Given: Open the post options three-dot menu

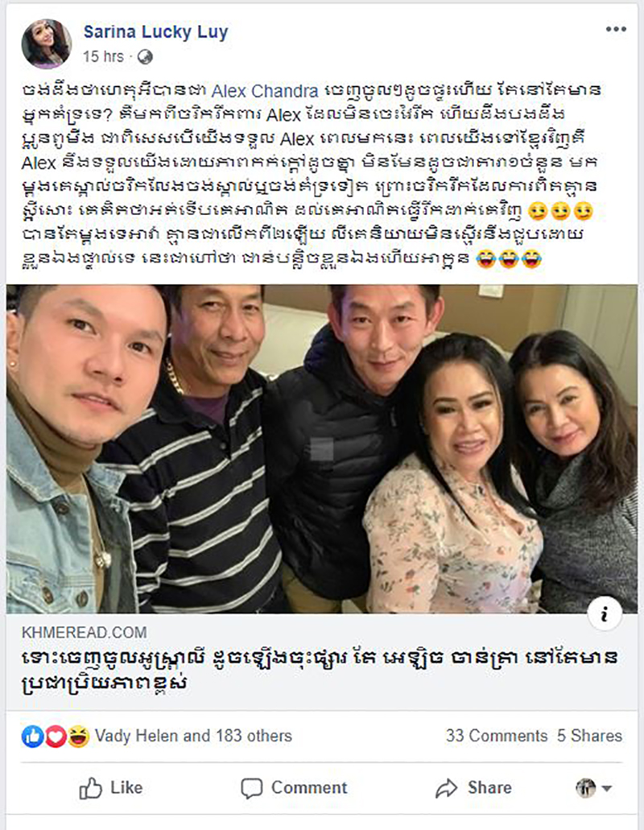Looking at the screenshot, I should [616, 29].
